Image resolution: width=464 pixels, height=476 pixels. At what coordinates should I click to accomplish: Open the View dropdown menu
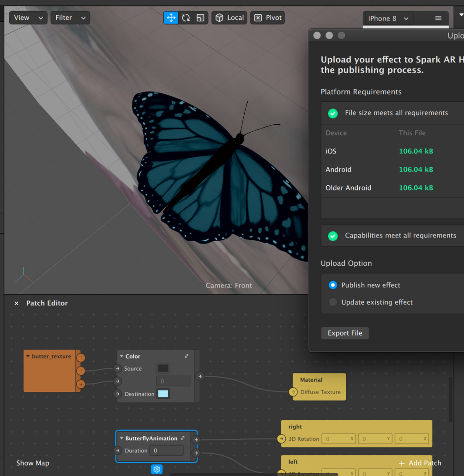(x=28, y=18)
